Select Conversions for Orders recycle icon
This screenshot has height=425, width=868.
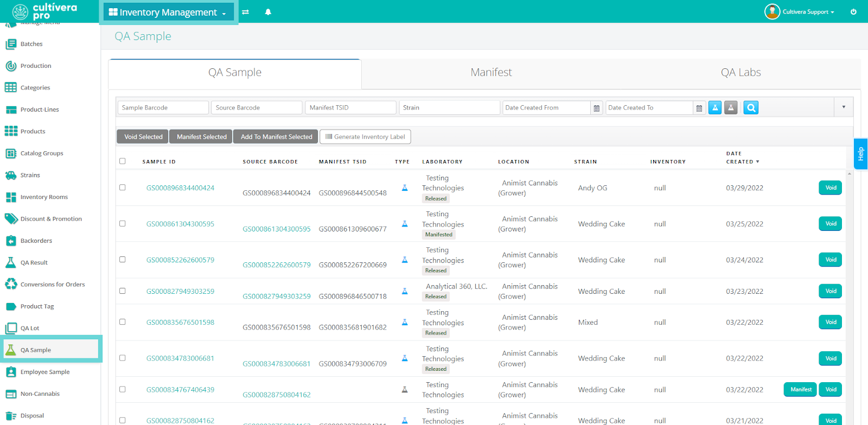(x=11, y=284)
